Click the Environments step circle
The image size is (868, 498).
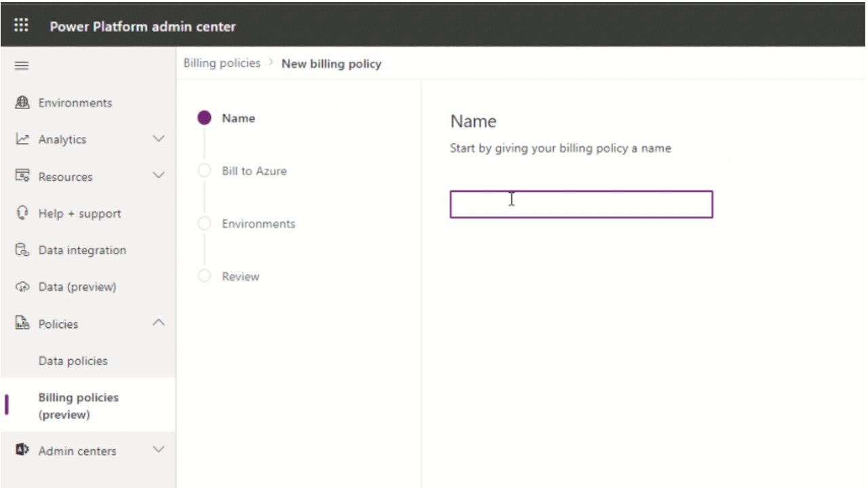(204, 224)
